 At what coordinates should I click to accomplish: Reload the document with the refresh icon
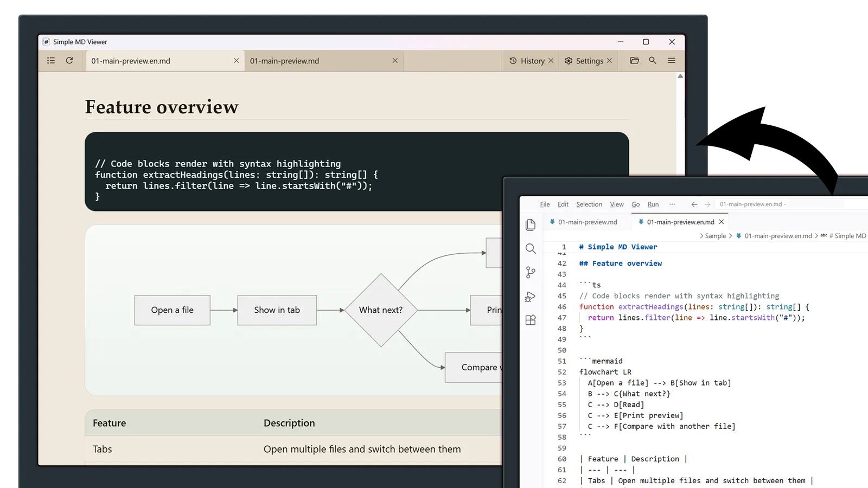[69, 61]
